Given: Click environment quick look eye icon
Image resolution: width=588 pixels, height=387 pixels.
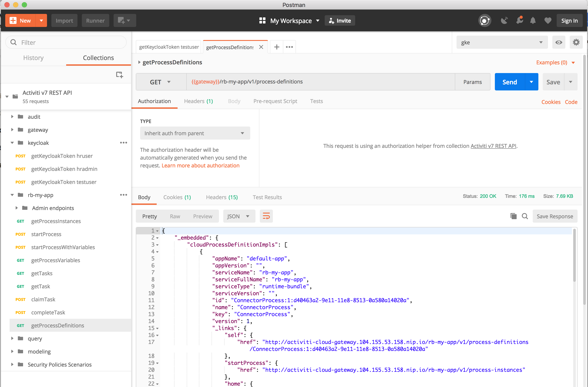Looking at the screenshot, I should 559,42.
